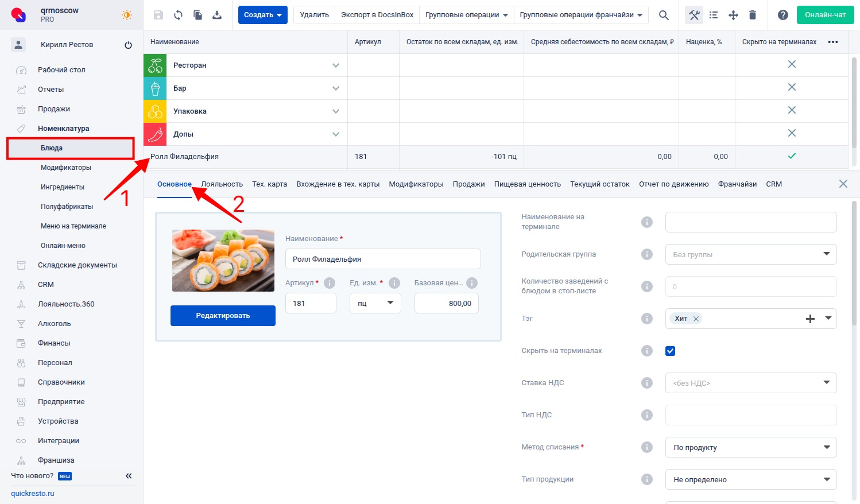Expand the Ресторан category row
Viewport: 860px width, 504px height.
(336, 65)
